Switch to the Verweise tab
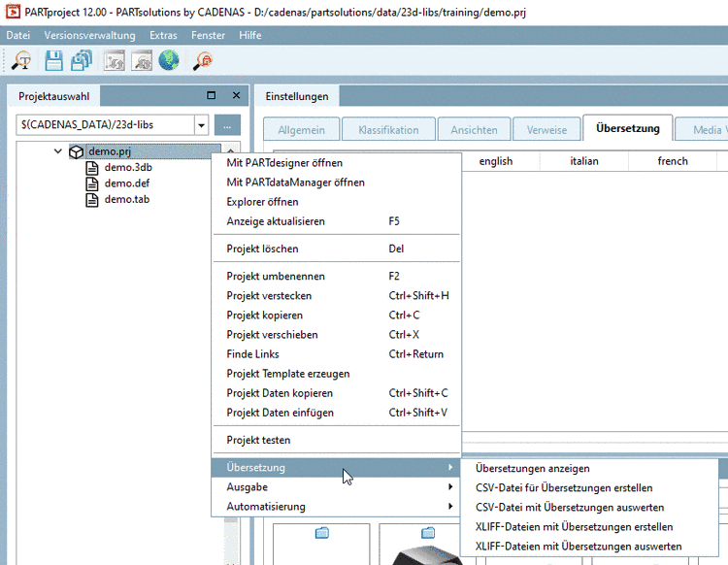The width and height of the screenshot is (728, 565). tap(546, 129)
